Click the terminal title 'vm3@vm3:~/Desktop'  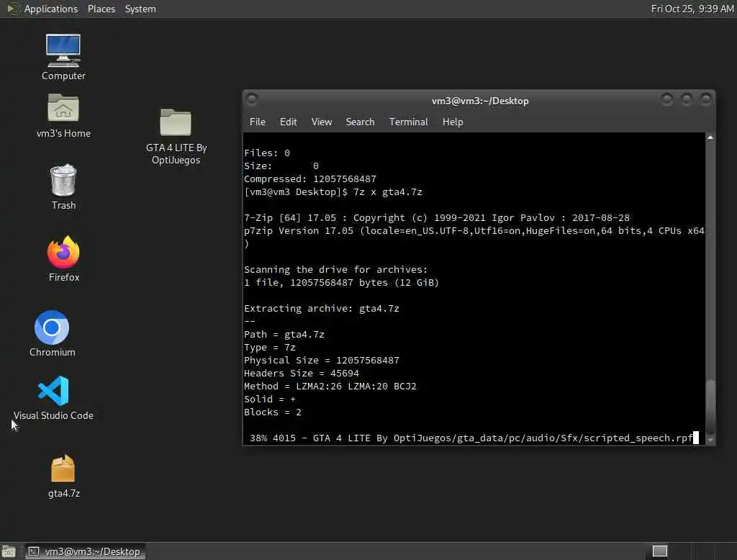tap(480, 101)
